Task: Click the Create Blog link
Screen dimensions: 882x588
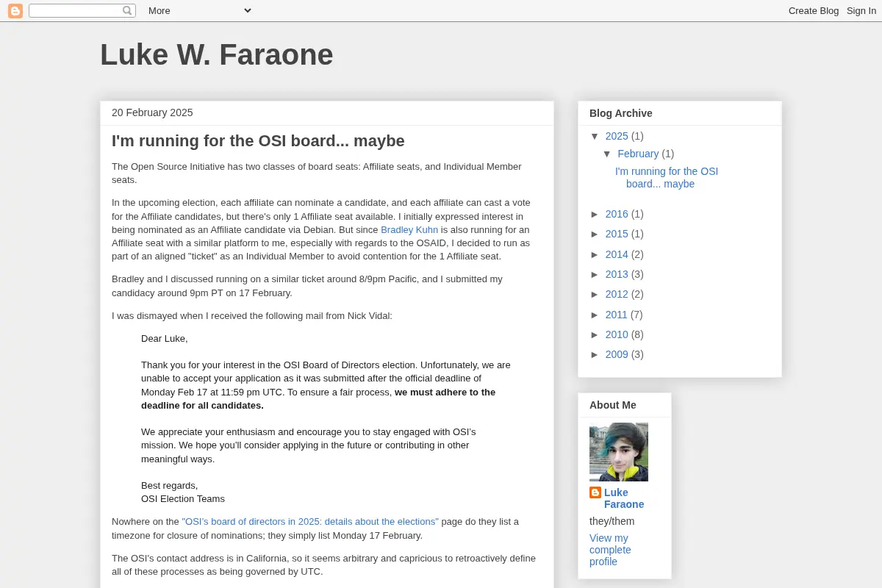Action: pyautogui.click(x=814, y=11)
